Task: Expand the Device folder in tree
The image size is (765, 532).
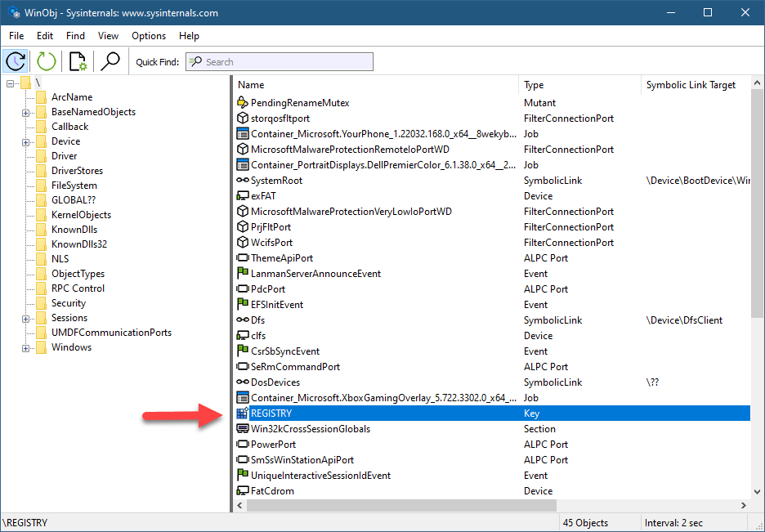Action: coord(26,141)
